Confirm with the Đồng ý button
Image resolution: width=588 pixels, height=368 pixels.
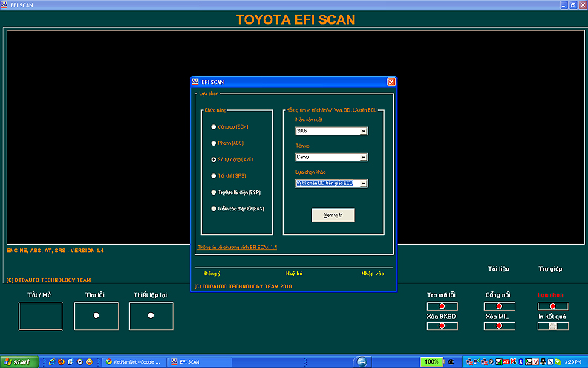point(212,274)
